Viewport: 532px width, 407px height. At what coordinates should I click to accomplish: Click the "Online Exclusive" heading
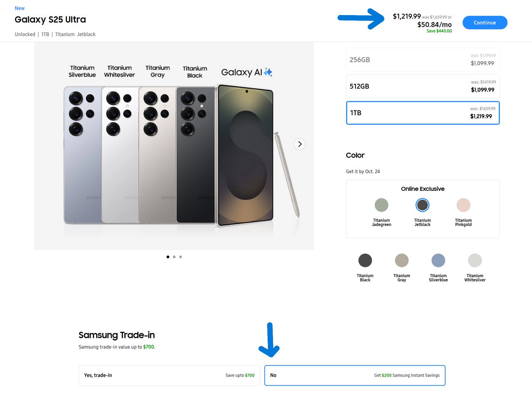(422, 189)
